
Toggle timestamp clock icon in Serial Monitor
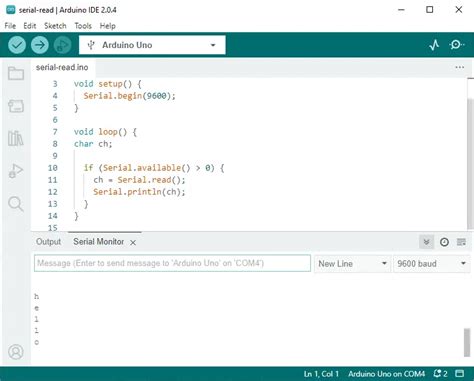(444, 242)
